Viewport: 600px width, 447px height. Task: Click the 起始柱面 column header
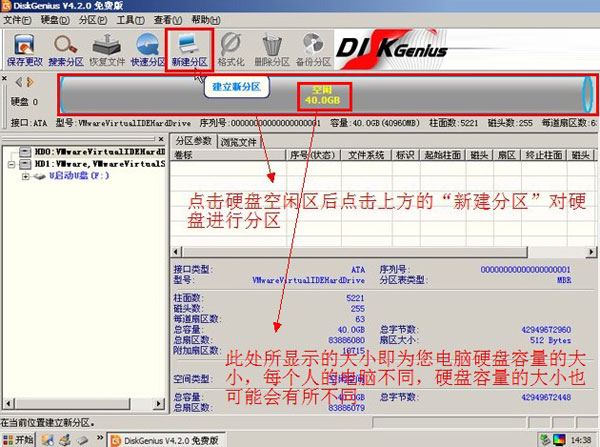coord(442,155)
